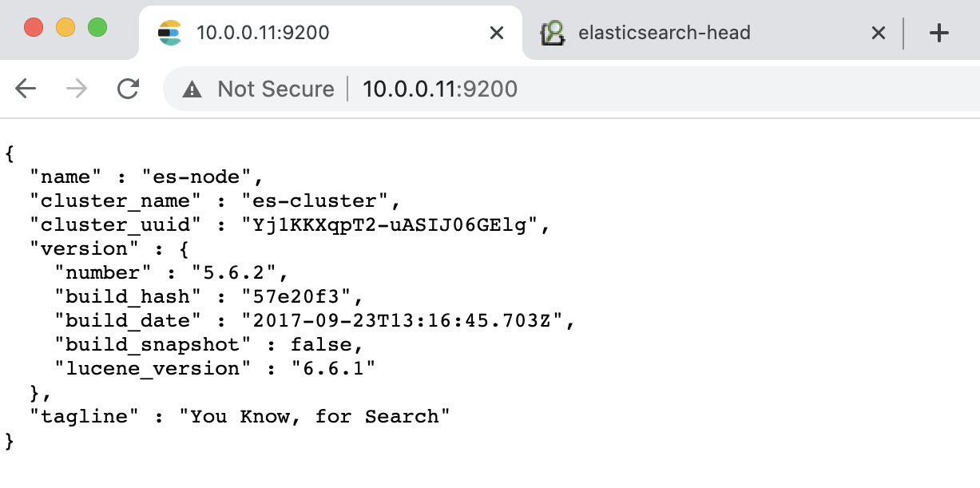
Task: Click the red close window button
Action: tap(34, 27)
